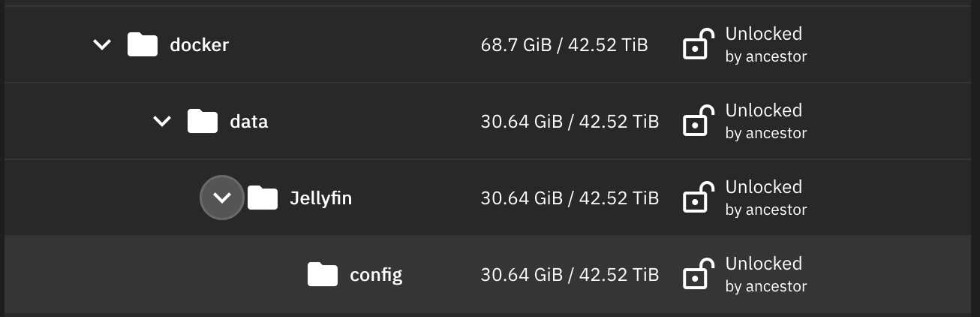This screenshot has width=980, height=317.
Task: Select the data dataset name
Action: coord(249,122)
